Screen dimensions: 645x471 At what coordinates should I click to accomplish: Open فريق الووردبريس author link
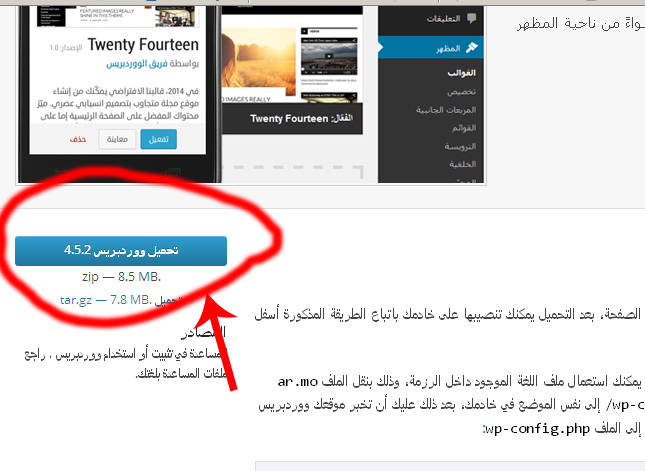tap(137, 64)
